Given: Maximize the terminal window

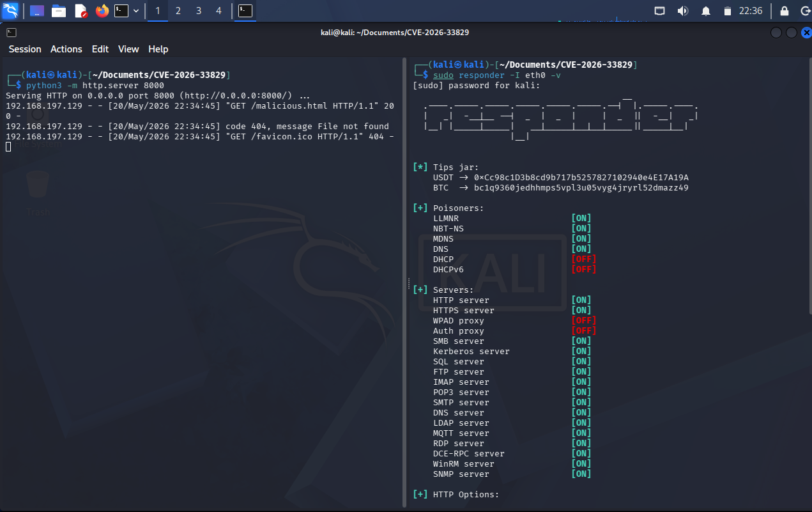Looking at the screenshot, I should 791,32.
